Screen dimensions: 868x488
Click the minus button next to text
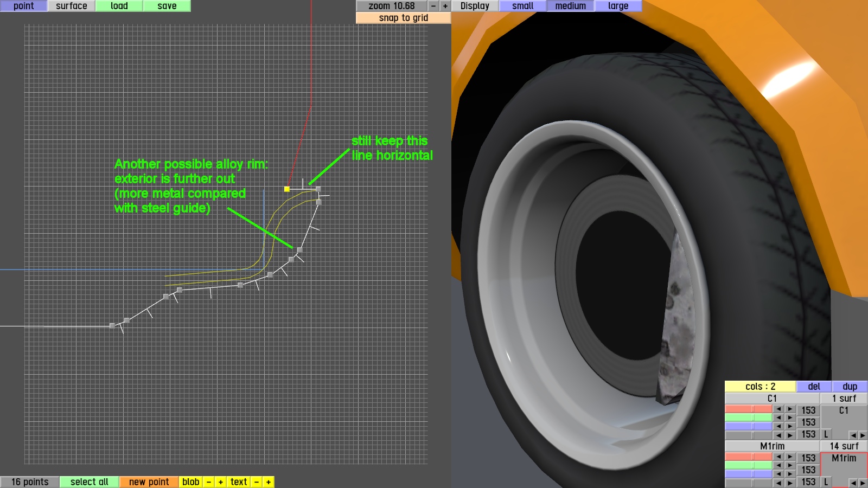point(256,482)
